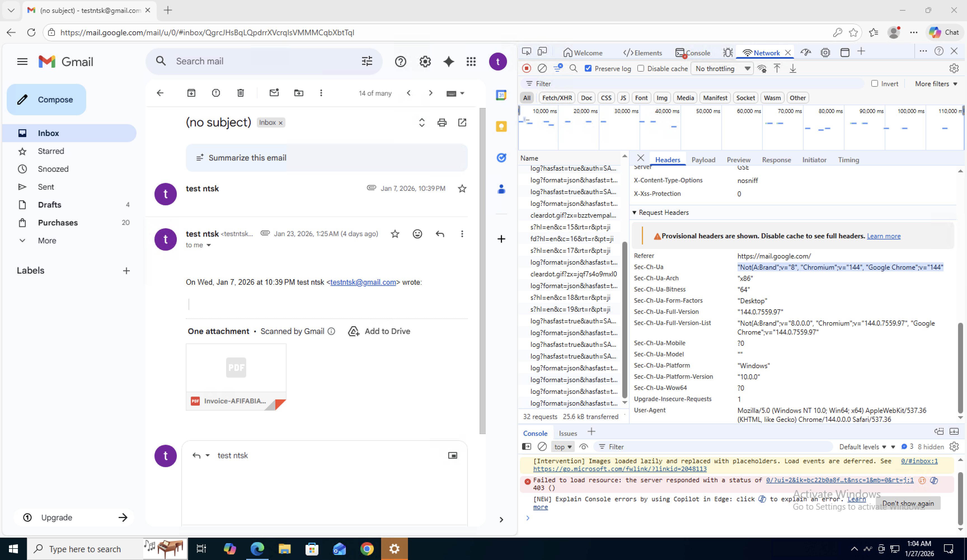Click the Learn more link
The width and height of the screenshot is (967, 560).
[883, 236]
